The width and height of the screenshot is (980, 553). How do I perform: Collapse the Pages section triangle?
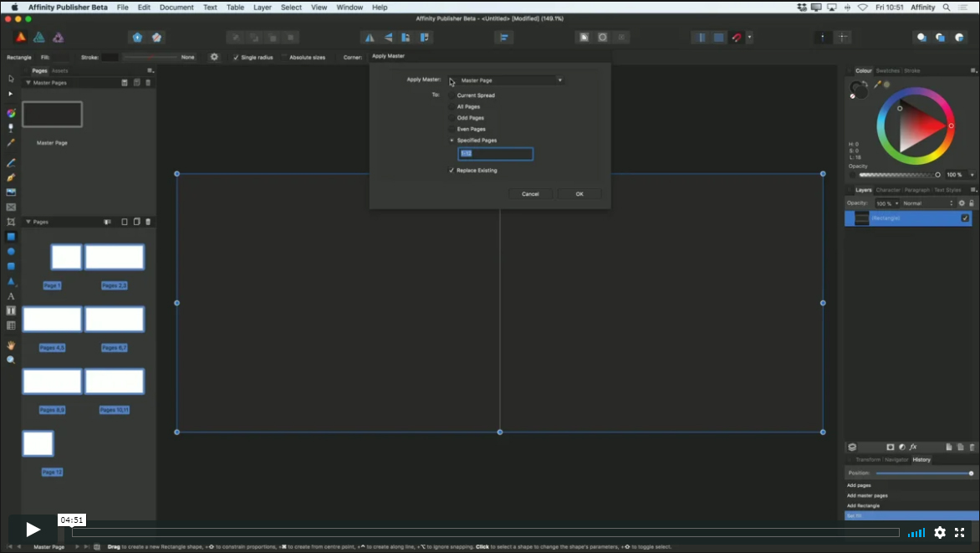coord(28,222)
